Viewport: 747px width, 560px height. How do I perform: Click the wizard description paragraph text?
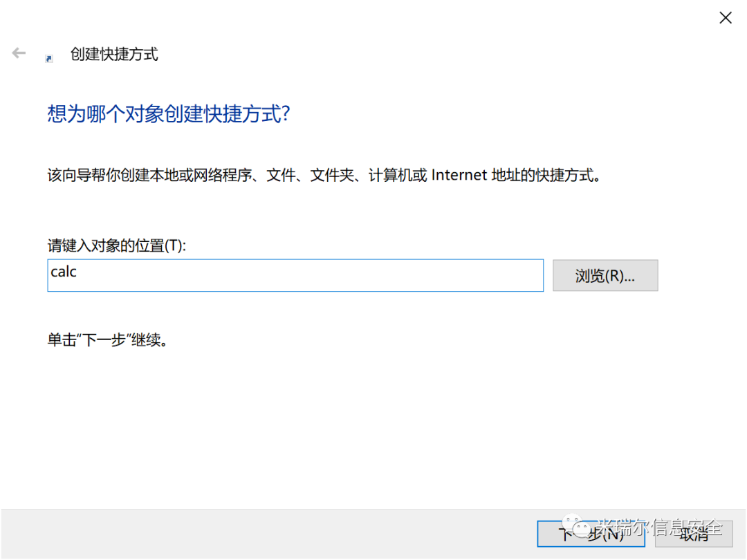324,175
